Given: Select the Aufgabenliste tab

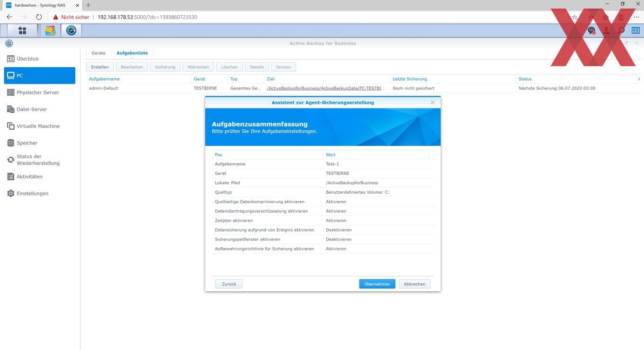Looking at the screenshot, I should [x=132, y=53].
